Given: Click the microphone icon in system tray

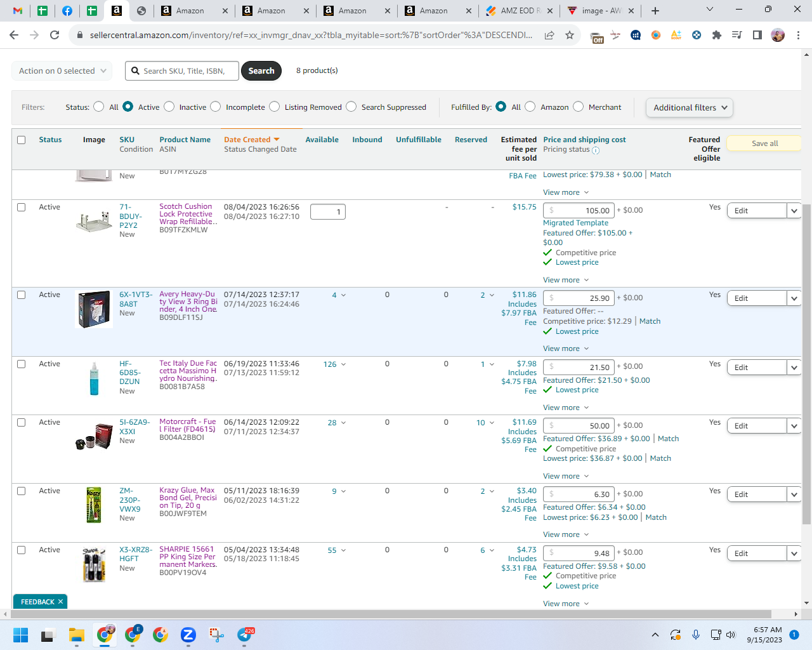Looking at the screenshot, I should point(696,635).
